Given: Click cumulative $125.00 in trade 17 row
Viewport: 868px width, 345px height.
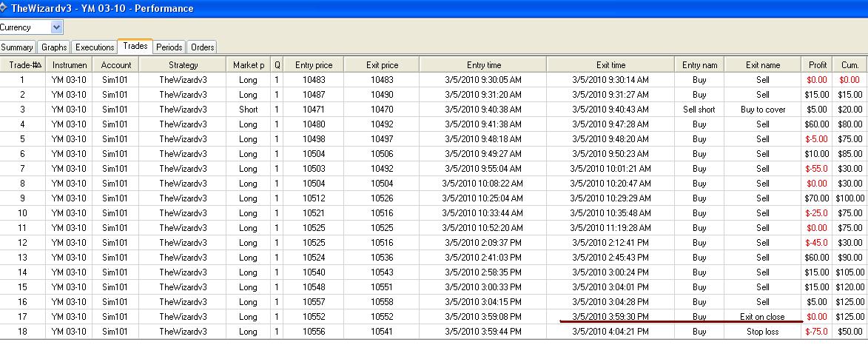Looking at the screenshot, I should pos(850,317).
